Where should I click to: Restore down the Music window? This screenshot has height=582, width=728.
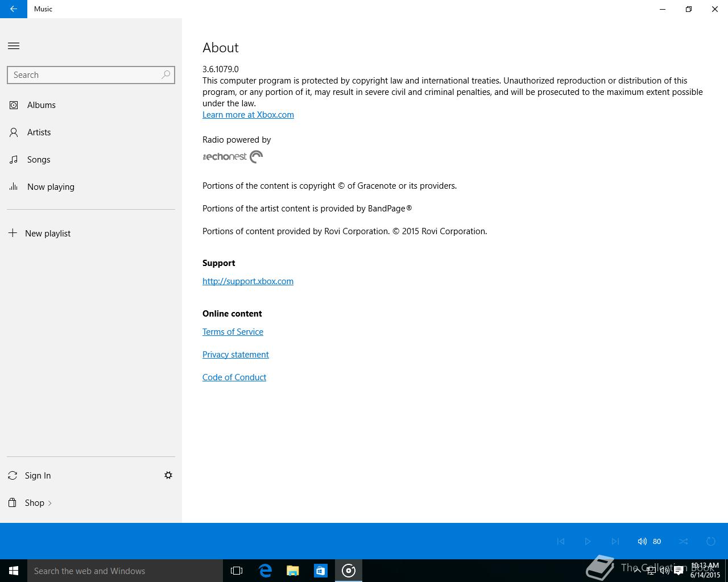(689, 9)
